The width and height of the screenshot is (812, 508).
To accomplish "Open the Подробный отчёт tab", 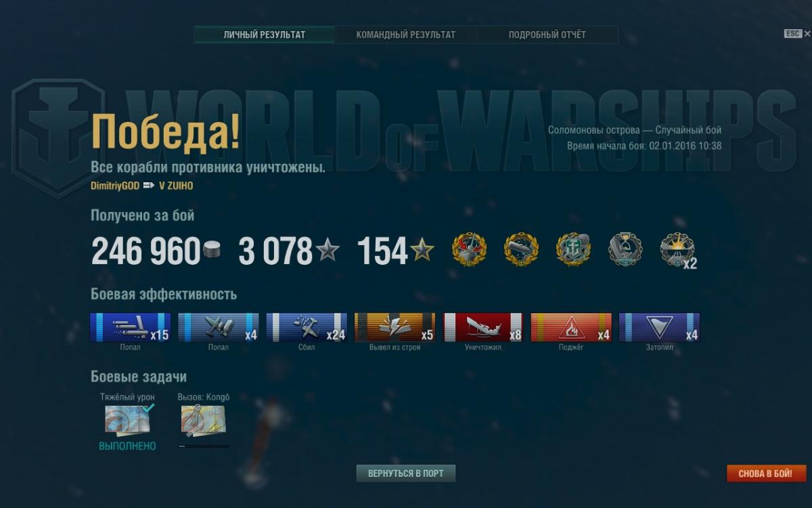I will (x=547, y=35).
